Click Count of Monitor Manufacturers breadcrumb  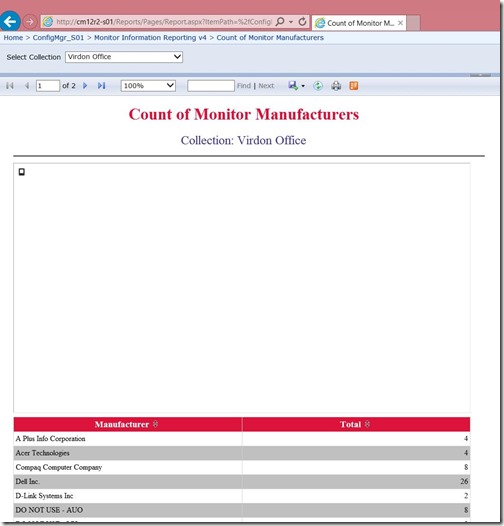(270, 38)
